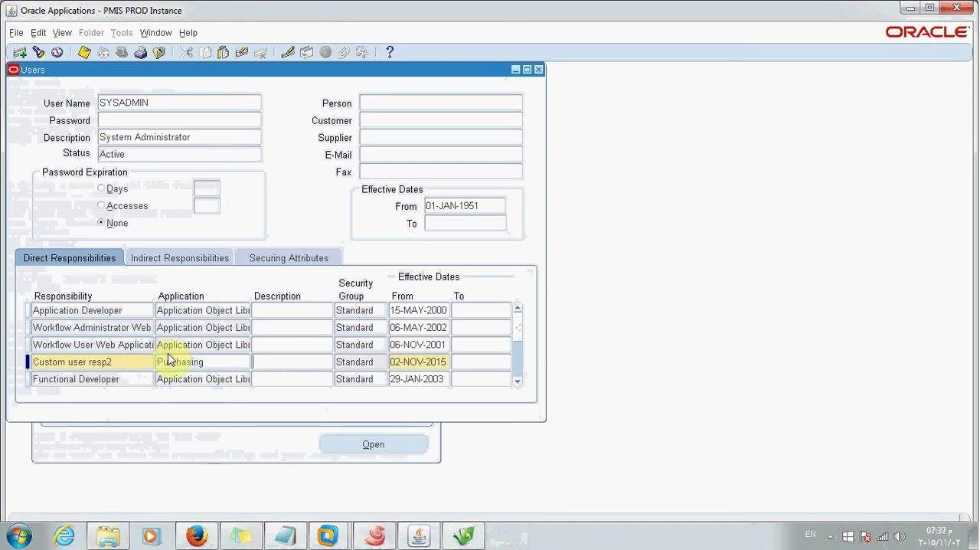Click the Open button in Navigator window
This screenshot has width=980, height=550.
[x=374, y=444]
